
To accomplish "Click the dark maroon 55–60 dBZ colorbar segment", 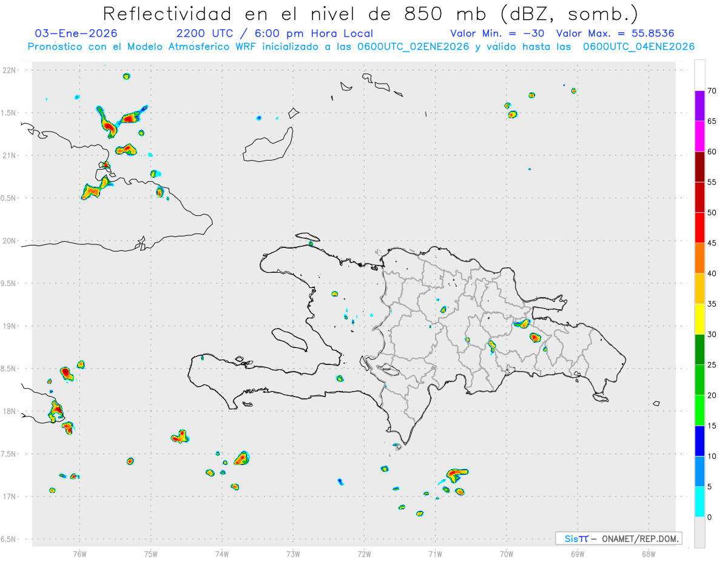I will pyautogui.click(x=699, y=167).
